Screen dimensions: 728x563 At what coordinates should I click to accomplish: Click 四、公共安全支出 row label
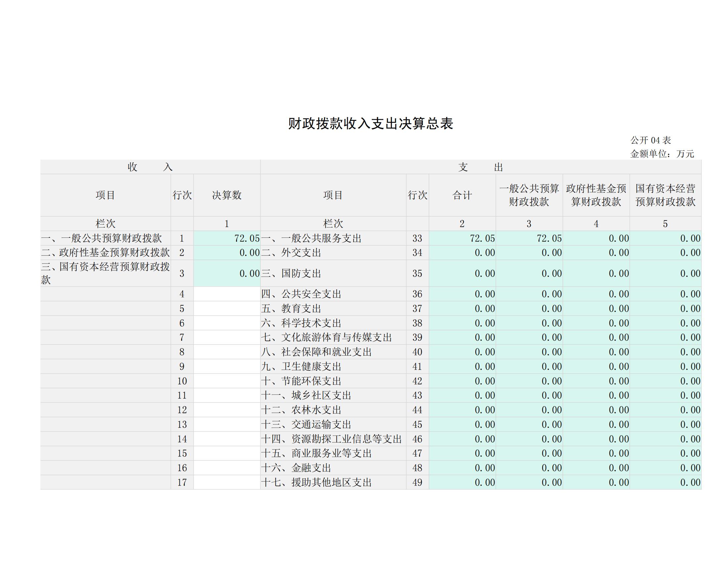[x=301, y=294]
